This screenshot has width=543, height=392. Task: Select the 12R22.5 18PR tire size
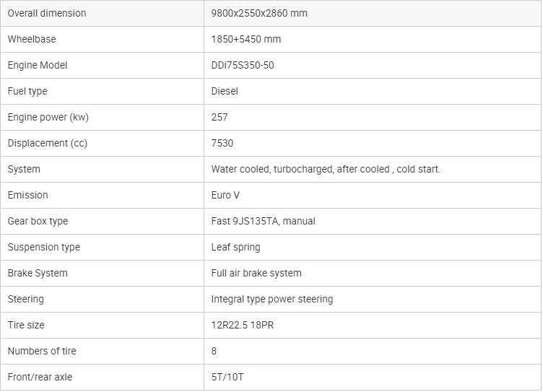tap(242, 325)
